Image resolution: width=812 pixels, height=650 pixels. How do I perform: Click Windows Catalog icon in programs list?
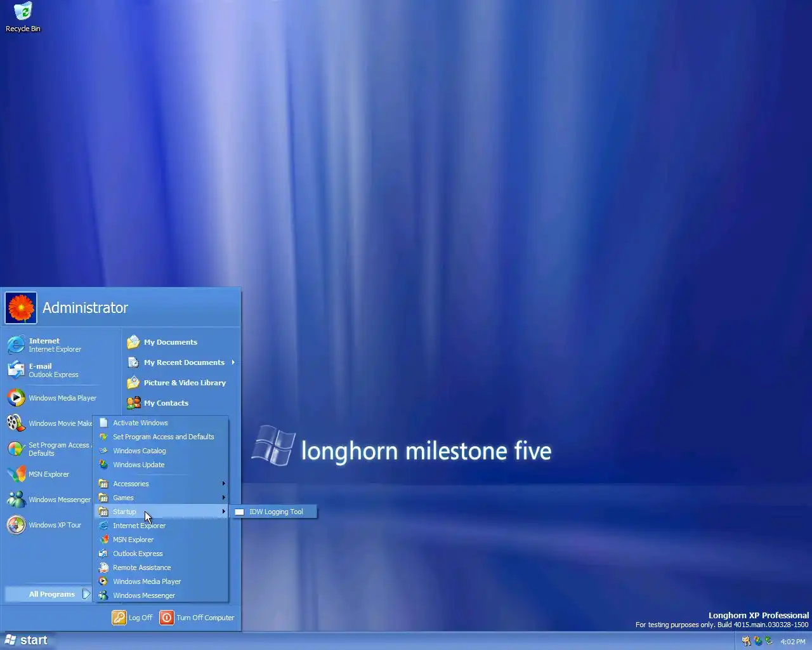click(103, 451)
